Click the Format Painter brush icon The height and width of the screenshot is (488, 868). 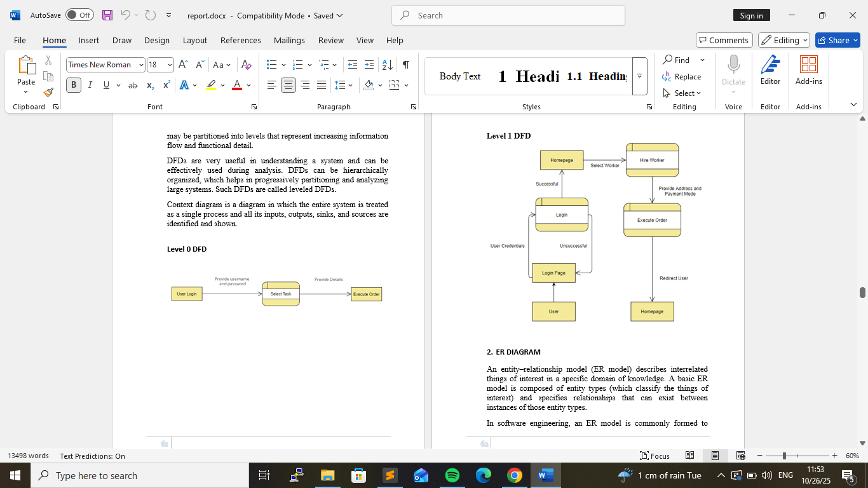pyautogui.click(x=48, y=92)
